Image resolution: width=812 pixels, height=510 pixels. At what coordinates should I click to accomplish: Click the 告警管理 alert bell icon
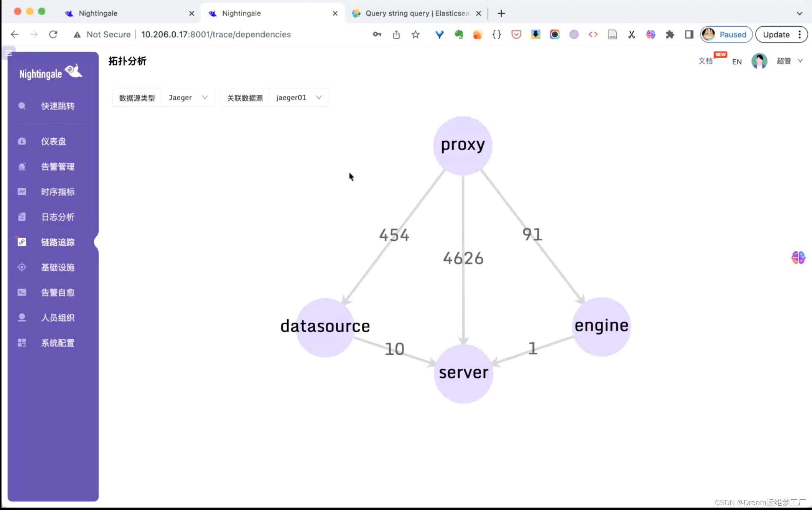click(22, 167)
